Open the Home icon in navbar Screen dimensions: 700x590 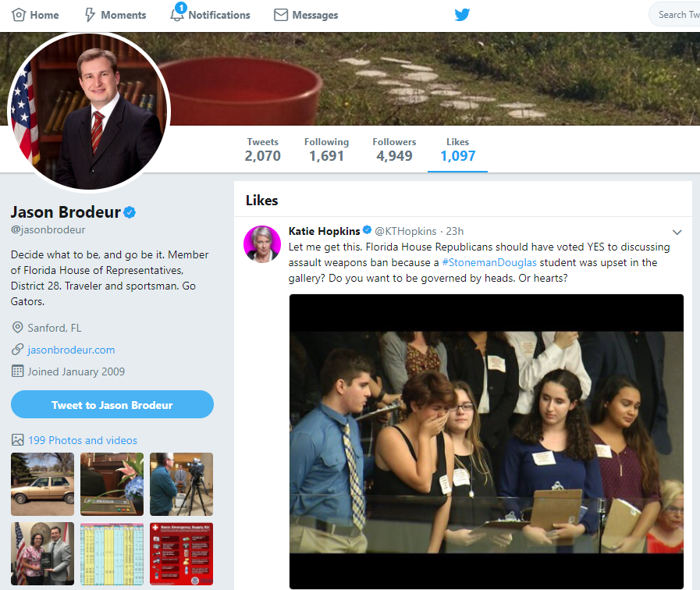(19, 15)
